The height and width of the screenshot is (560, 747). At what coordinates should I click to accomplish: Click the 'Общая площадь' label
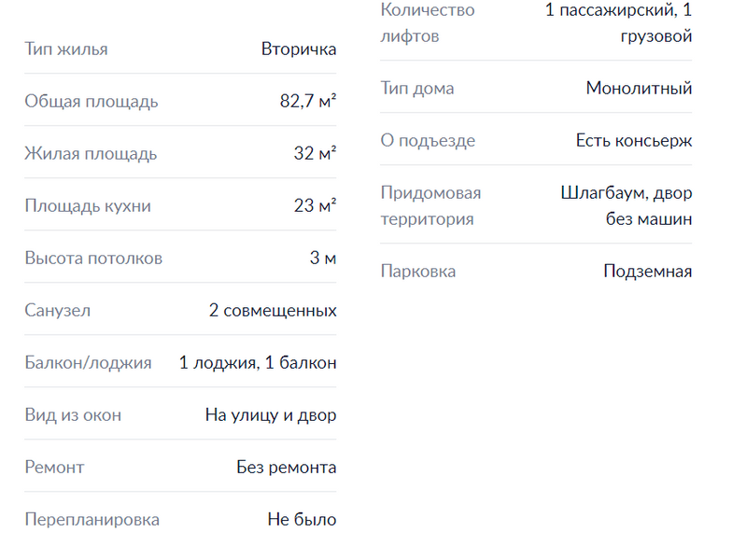click(92, 102)
